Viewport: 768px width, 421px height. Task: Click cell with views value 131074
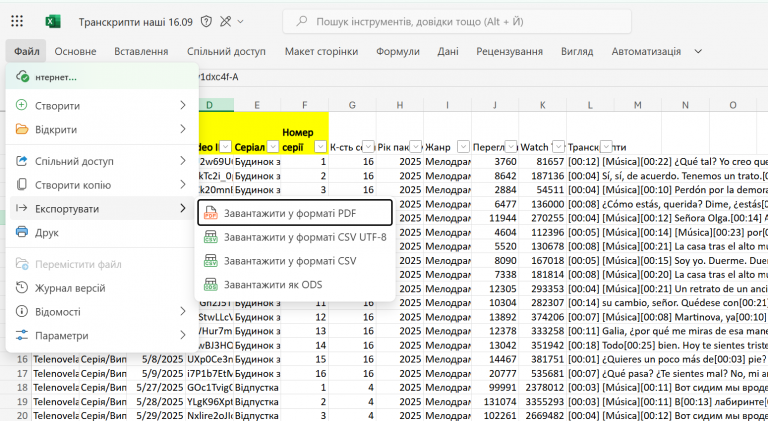(495, 401)
